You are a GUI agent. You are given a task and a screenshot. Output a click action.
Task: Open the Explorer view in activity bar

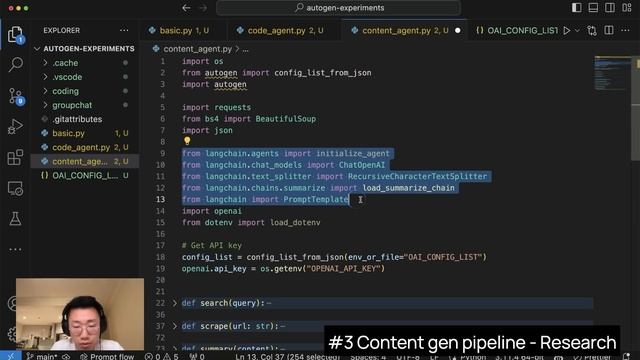[x=16, y=34]
